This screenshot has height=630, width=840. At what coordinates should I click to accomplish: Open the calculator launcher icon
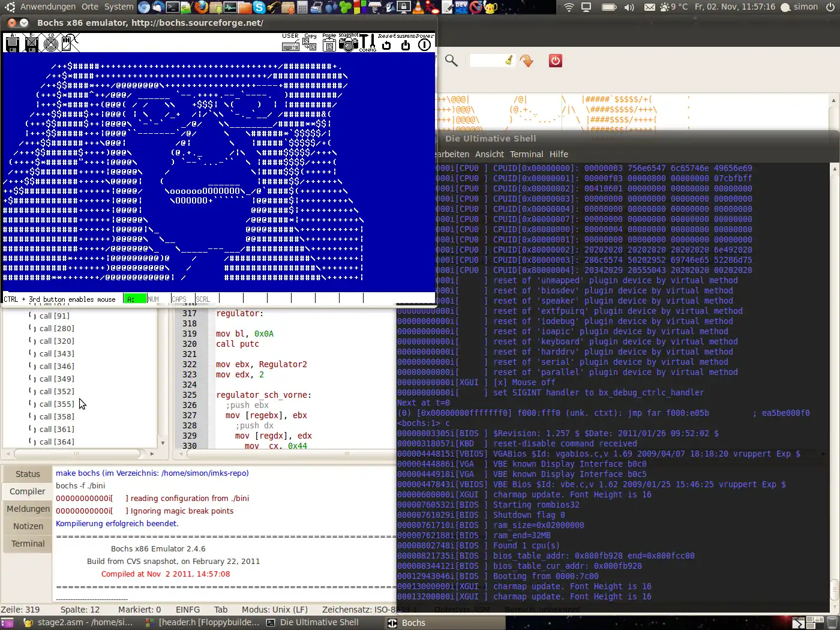point(302,7)
